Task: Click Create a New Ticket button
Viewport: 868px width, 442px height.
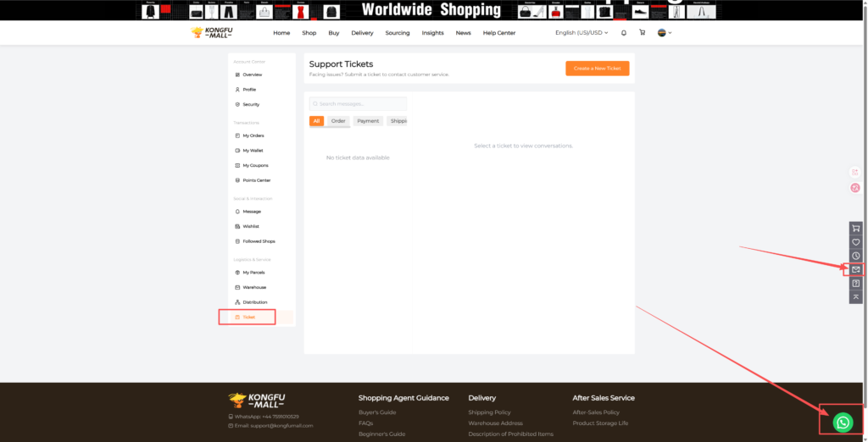Action: [x=598, y=69]
